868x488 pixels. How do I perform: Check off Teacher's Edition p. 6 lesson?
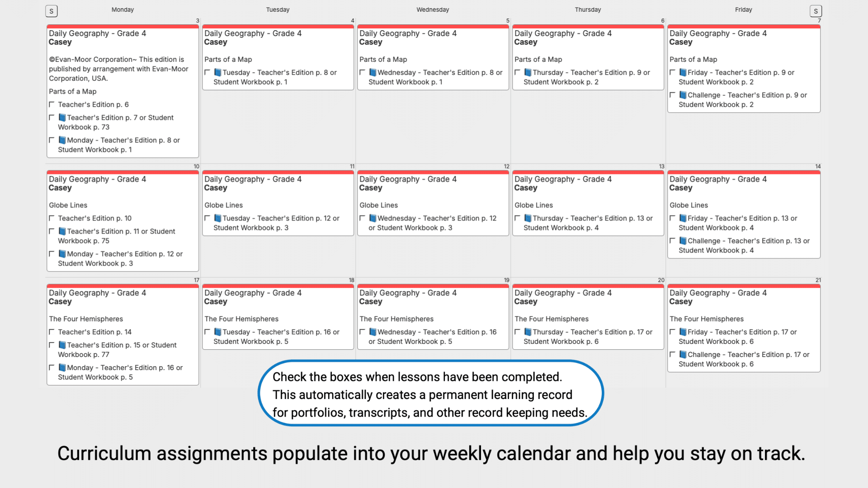(52, 104)
